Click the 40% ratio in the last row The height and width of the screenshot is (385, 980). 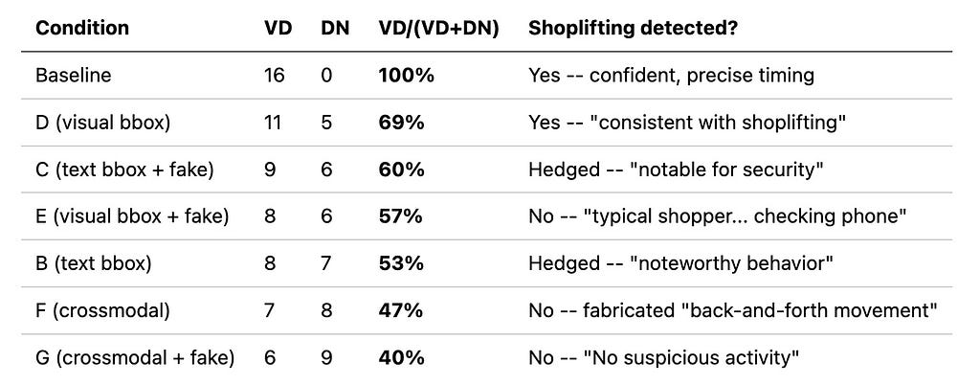point(401,358)
